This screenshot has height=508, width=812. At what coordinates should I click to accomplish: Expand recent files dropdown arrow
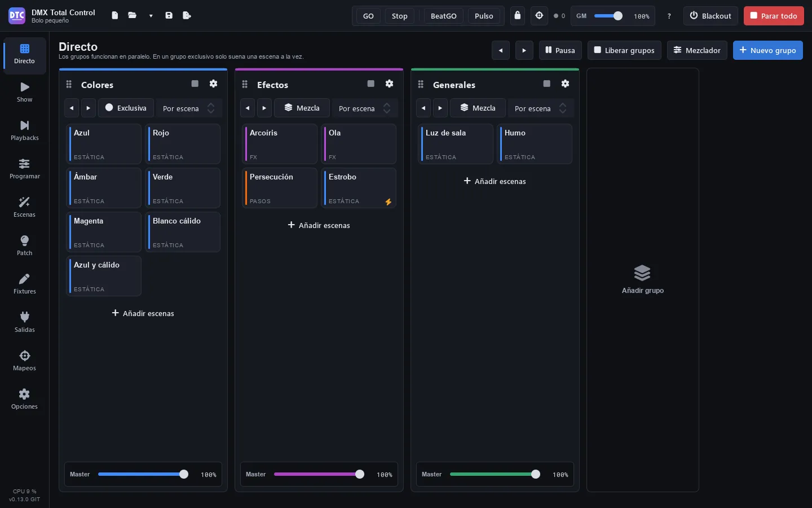coord(151,16)
